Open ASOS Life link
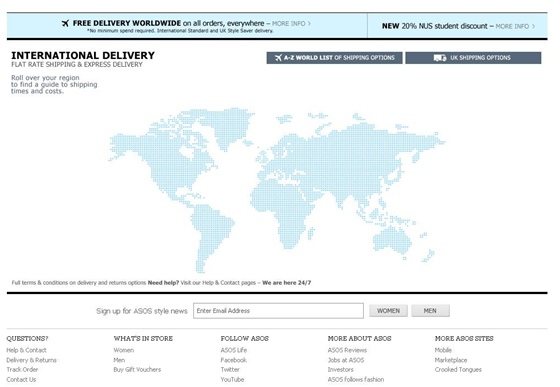Screen dimensions: 560x387 click(234, 350)
